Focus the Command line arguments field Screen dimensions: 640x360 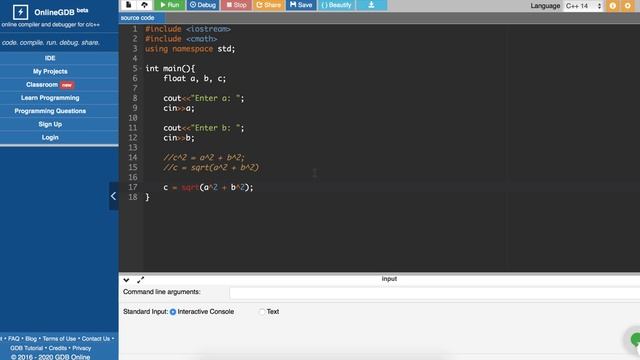pos(435,293)
